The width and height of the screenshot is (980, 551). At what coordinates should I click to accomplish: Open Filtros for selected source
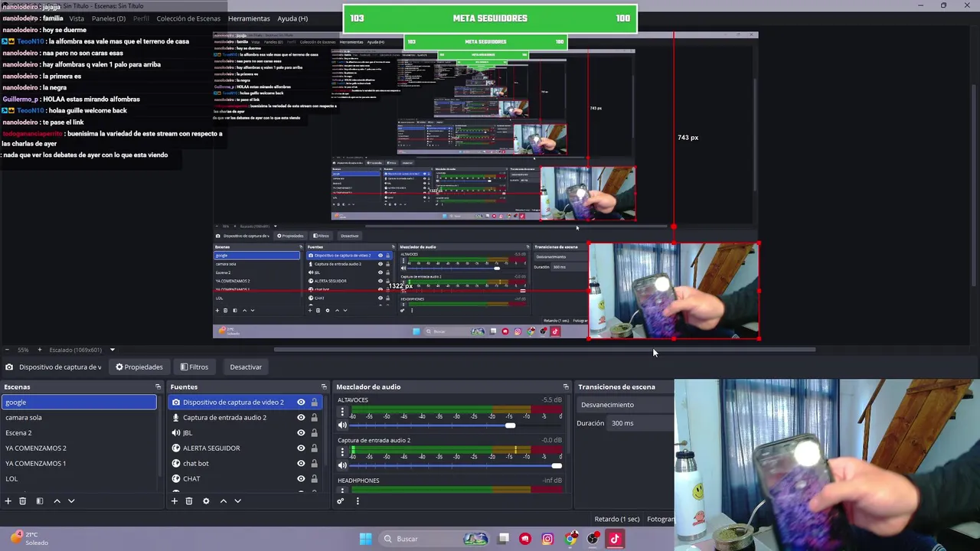pos(194,367)
